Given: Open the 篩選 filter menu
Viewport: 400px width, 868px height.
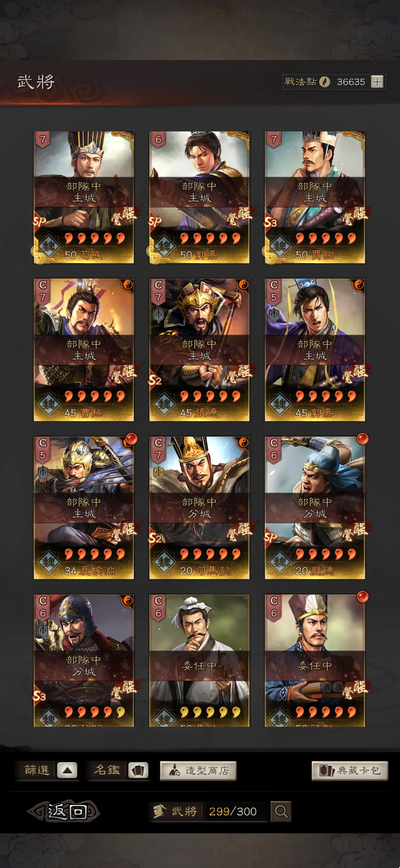Looking at the screenshot, I should [37, 771].
